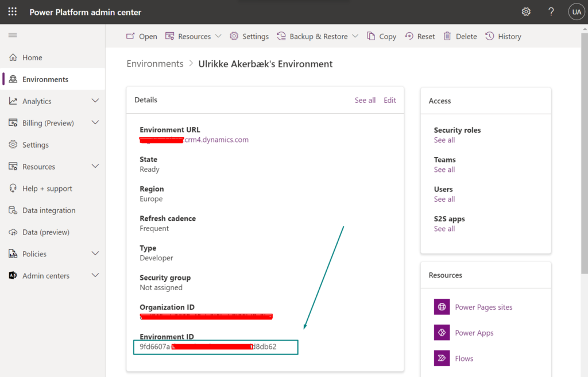Expand the sidebar Resources section chevron
Screen dimensions: 588x377
(95, 166)
